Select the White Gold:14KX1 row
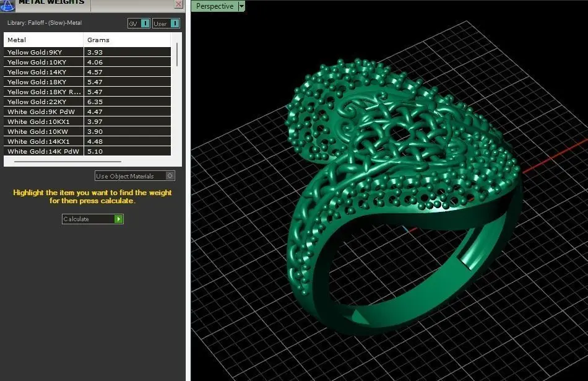Screen dimensions: 588x381 (x=87, y=141)
